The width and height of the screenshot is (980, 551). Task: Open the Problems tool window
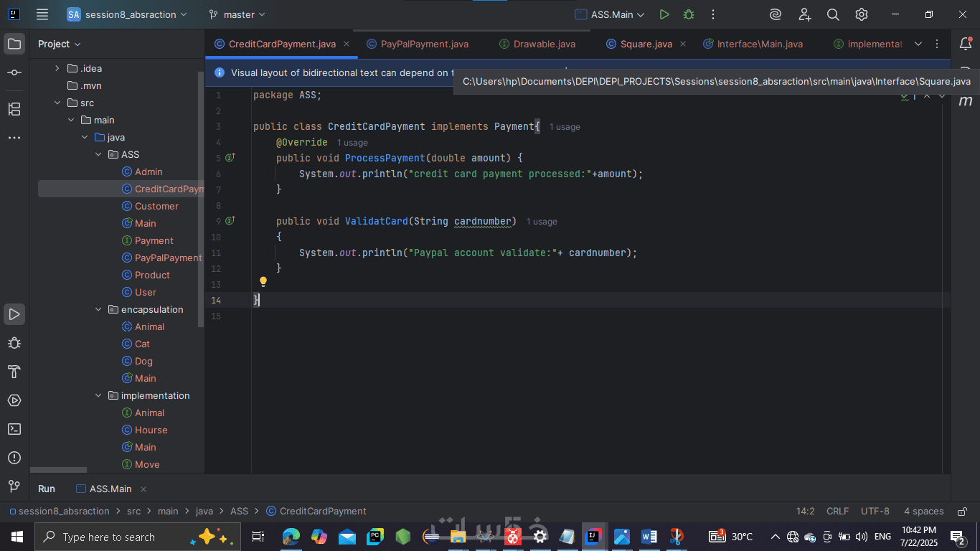click(x=14, y=458)
